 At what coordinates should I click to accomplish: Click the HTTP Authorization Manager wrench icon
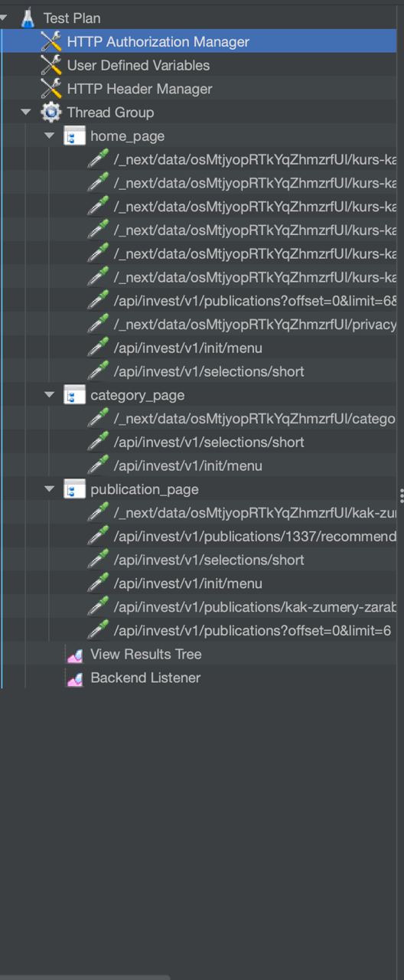51,41
